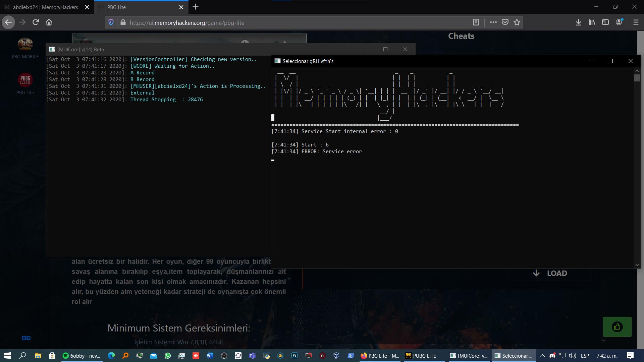This screenshot has height=362, width=644.
Task: Open the Mail app from the taskbar
Action: click(154, 356)
